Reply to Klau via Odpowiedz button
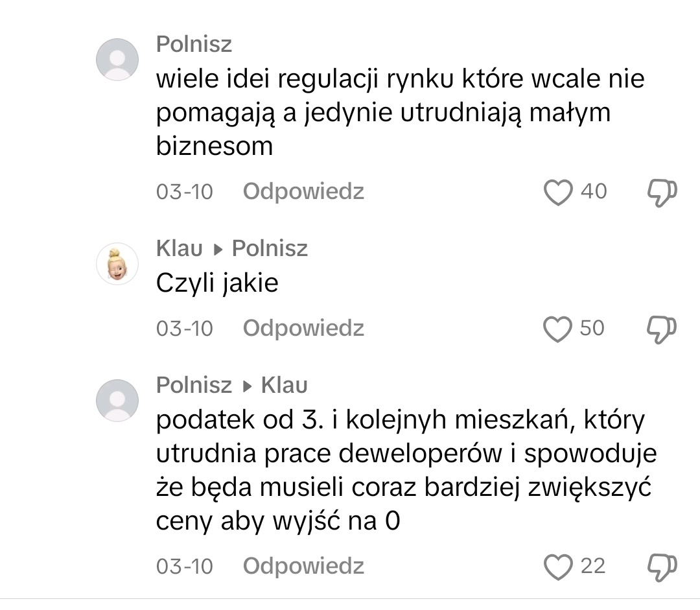 303,329
